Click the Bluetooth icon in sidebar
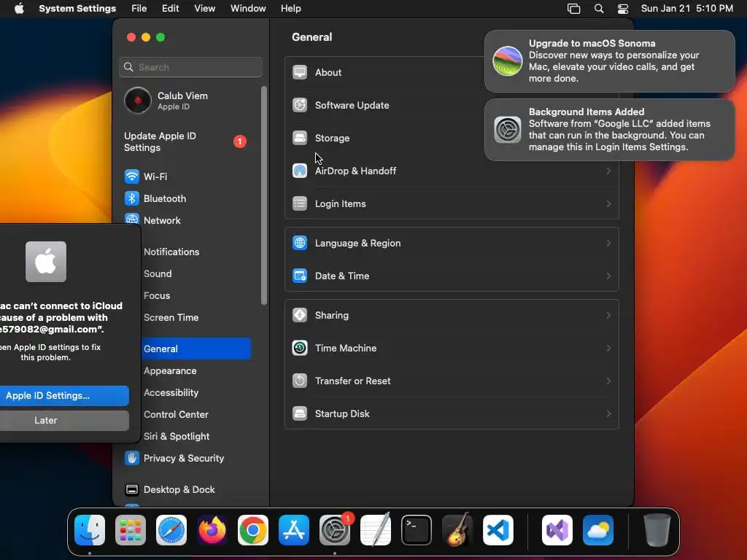The width and height of the screenshot is (747, 560). click(x=131, y=198)
